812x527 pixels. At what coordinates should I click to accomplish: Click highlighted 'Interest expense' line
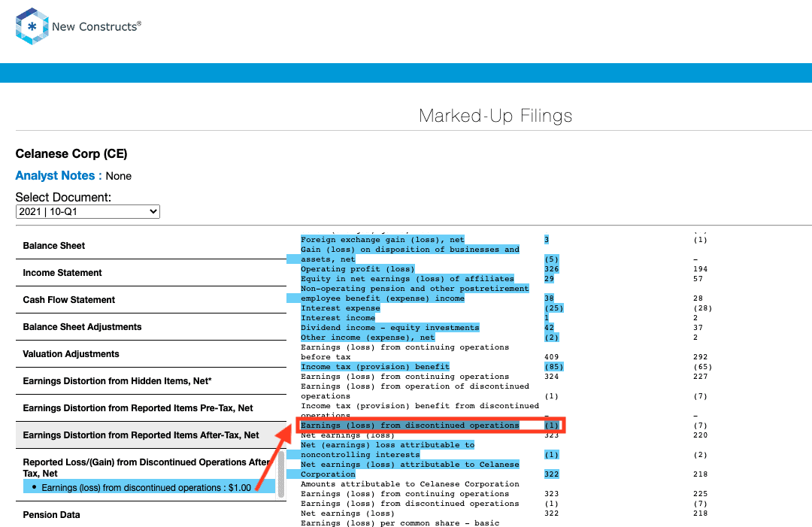pos(341,308)
